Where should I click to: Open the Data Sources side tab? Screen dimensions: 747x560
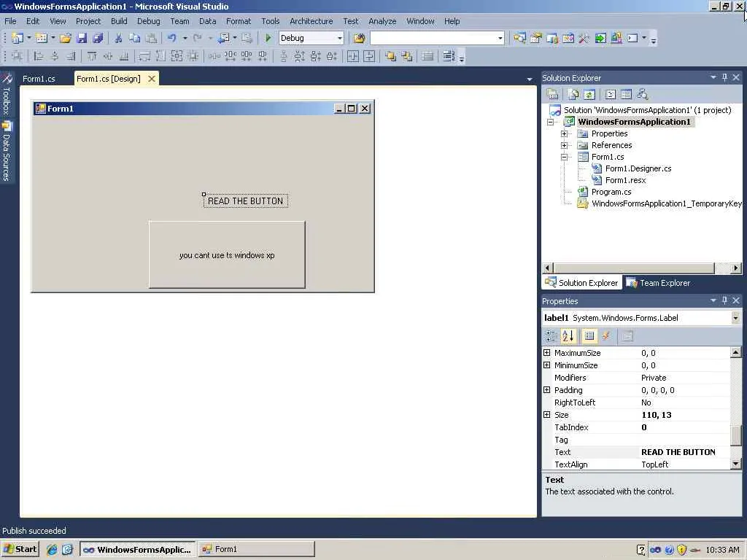pos(7,151)
